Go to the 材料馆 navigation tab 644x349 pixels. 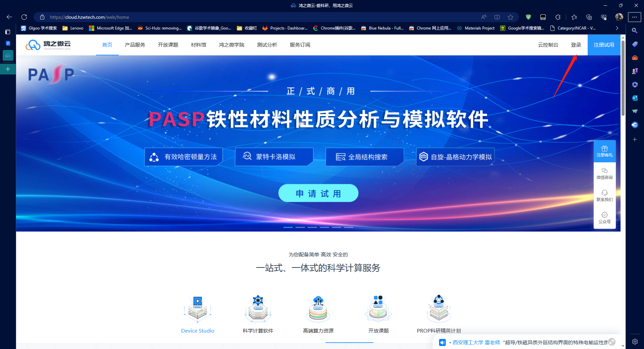click(199, 45)
